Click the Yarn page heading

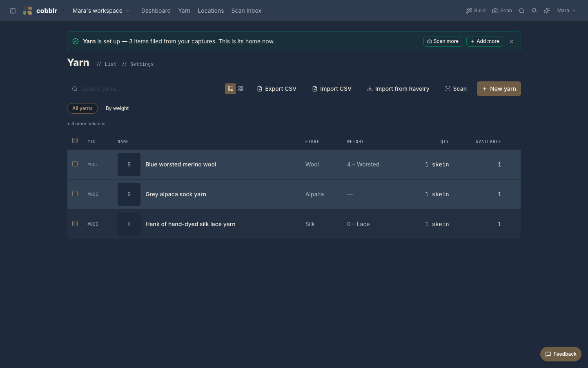[x=78, y=63]
